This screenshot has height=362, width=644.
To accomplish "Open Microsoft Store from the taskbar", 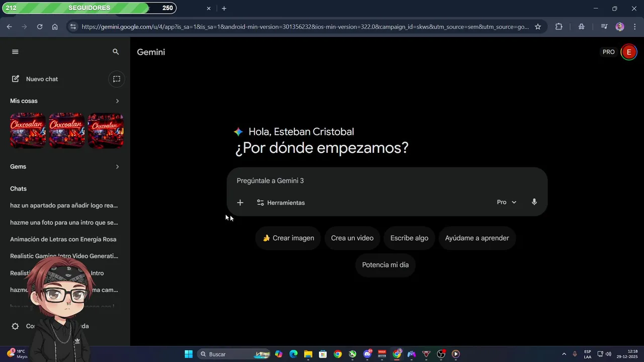I will tap(323, 354).
